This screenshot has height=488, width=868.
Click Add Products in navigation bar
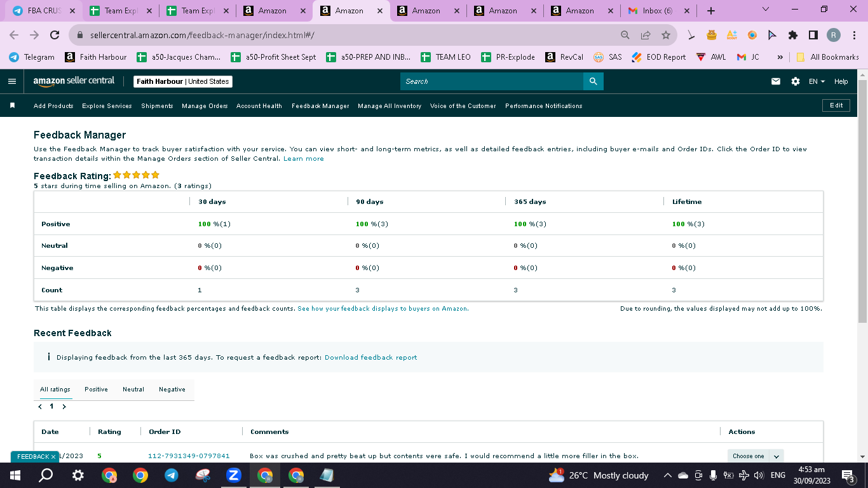pos(53,106)
